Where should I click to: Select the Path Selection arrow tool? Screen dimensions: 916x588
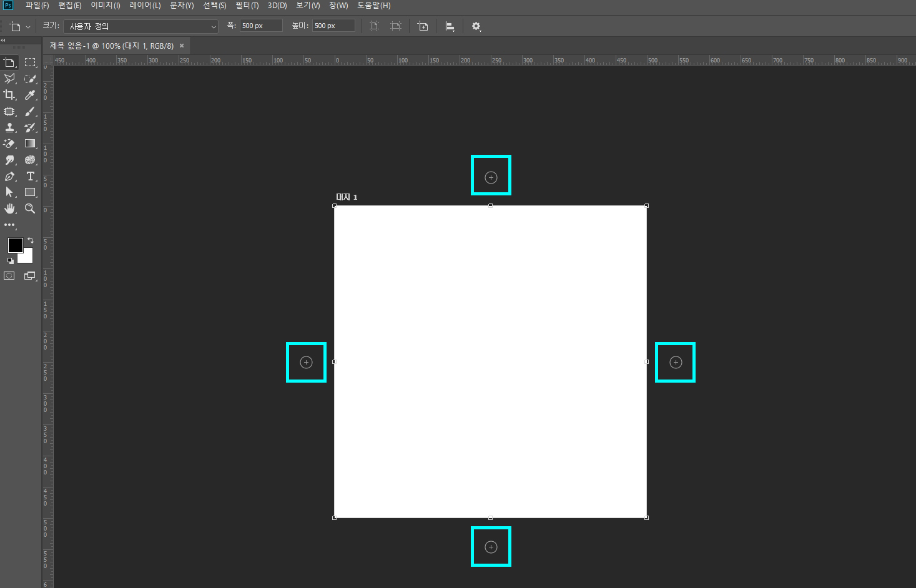tap(9, 192)
